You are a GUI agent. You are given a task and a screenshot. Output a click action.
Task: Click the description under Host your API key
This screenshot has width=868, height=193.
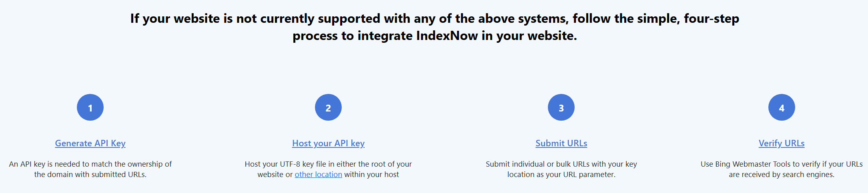click(328, 169)
